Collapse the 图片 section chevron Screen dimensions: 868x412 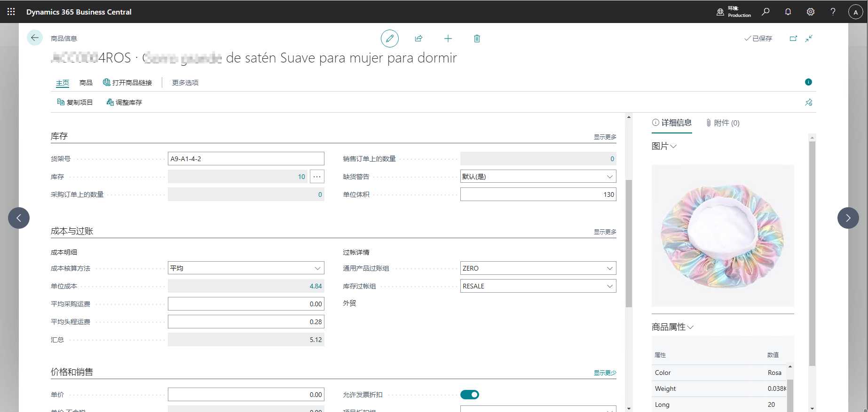point(673,146)
